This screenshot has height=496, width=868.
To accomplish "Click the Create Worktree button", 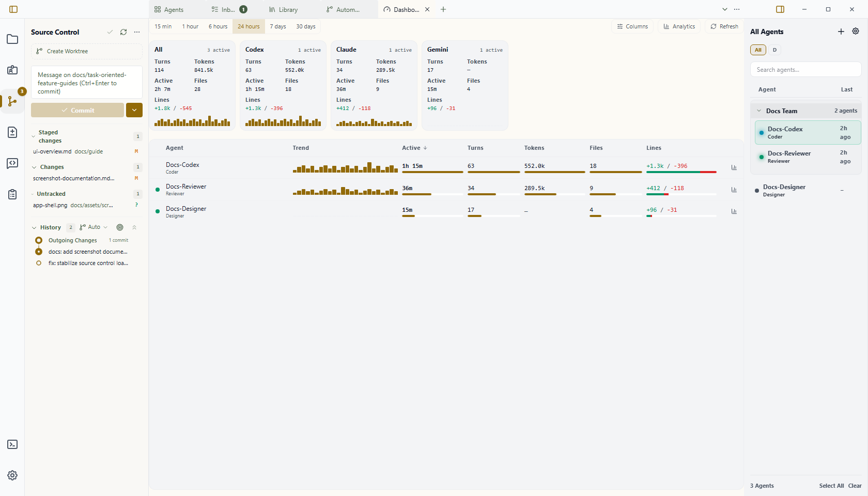I will [87, 51].
